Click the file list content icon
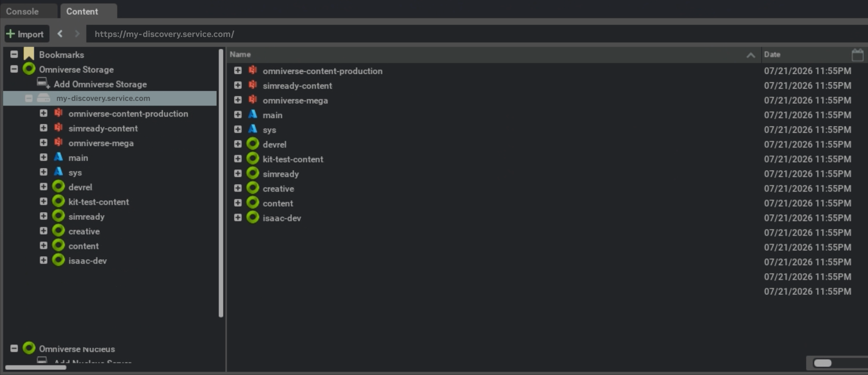 (x=253, y=203)
